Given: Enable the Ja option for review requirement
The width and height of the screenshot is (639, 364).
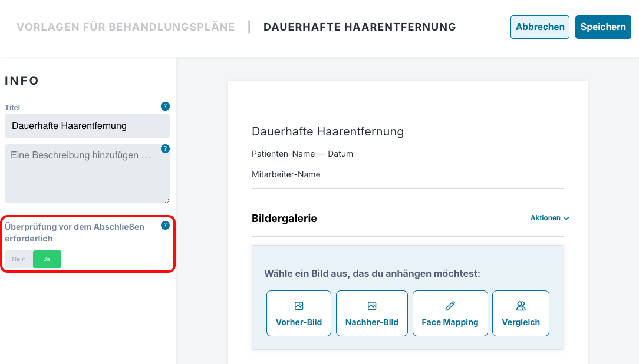Looking at the screenshot, I should coord(47,259).
